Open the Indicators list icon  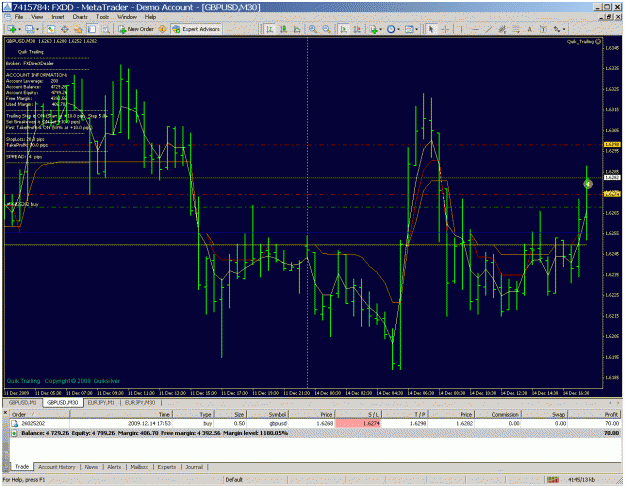[x=373, y=29]
